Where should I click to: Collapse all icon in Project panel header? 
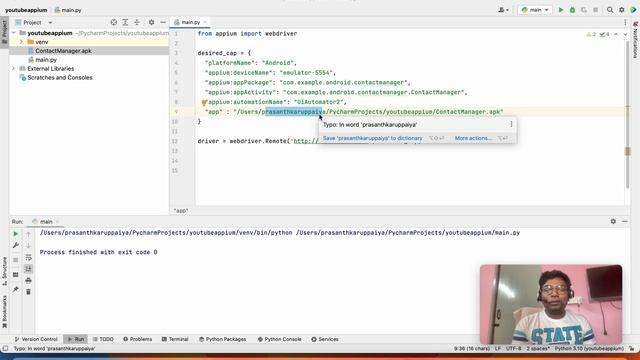coord(137,22)
